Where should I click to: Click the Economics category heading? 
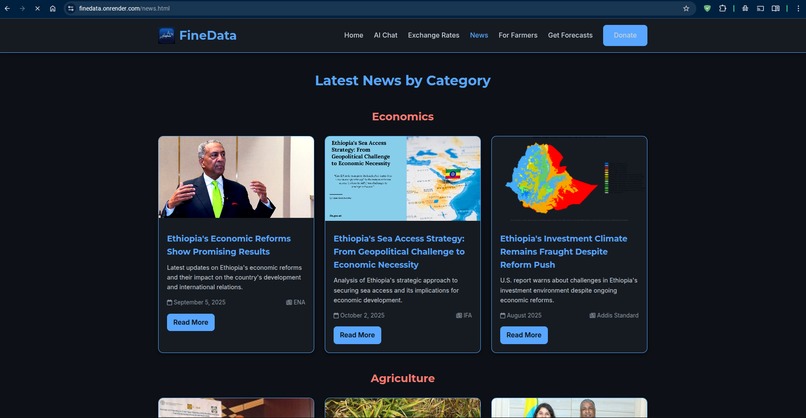402,117
